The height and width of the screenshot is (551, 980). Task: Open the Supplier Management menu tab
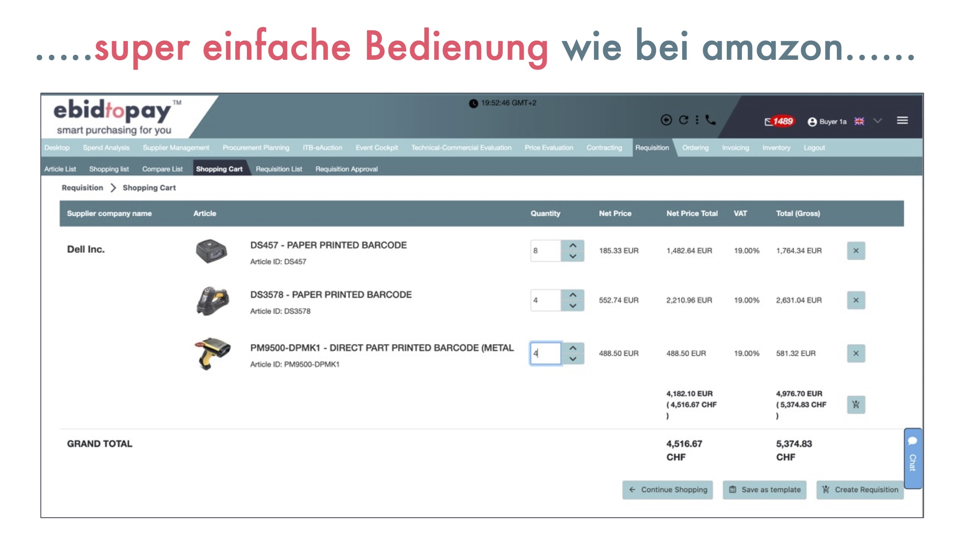pos(176,147)
